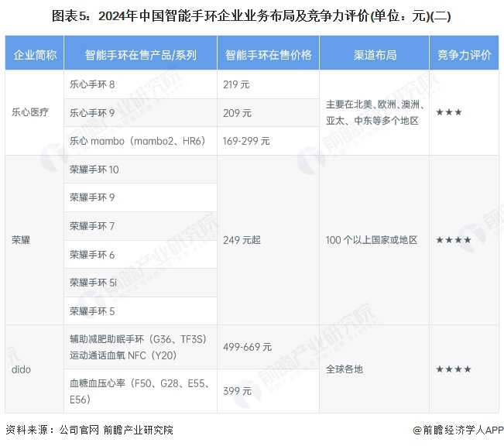Click the '企业简称' column header

point(35,53)
